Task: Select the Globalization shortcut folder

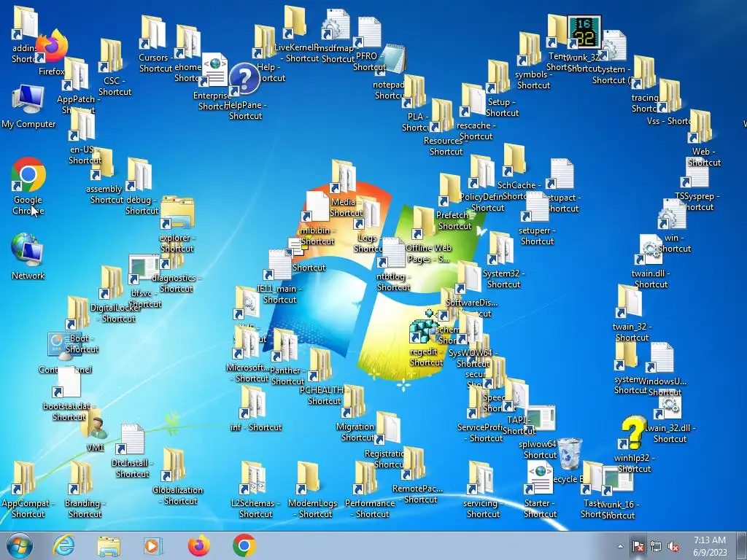Action: tap(174, 464)
